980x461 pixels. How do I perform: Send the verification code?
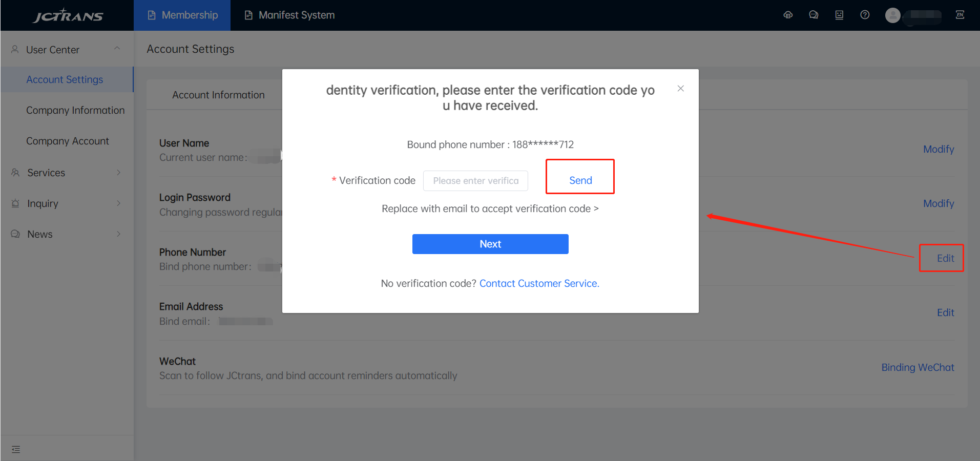tap(580, 180)
